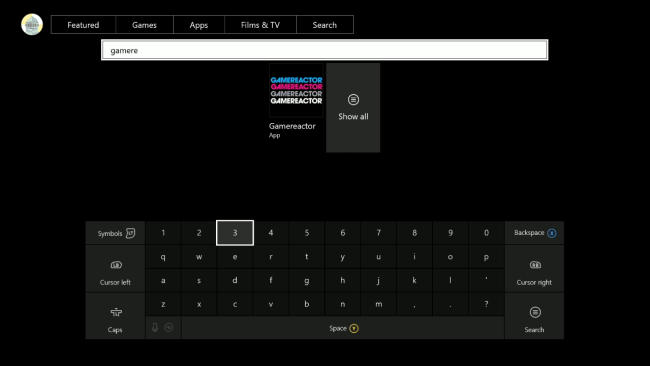Open the Symbols keyboard layout
This screenshot has height=366, width=650.
coord(115,233)
